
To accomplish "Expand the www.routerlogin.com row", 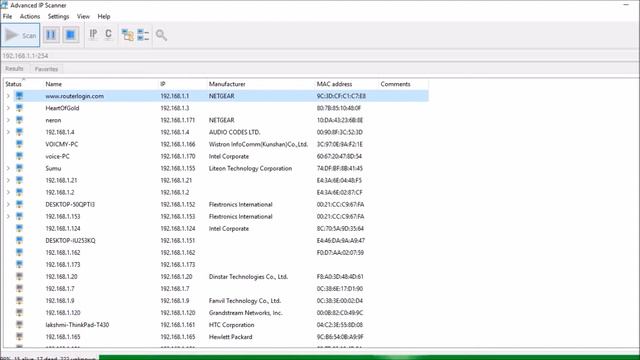I will pyautogui.click(x=8, y=96).
